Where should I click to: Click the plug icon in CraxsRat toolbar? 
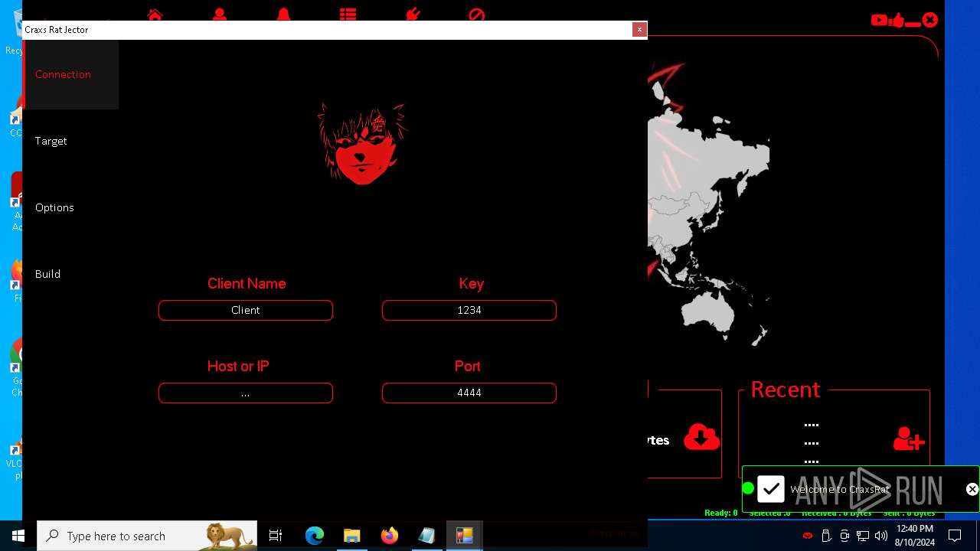[413, 15]
